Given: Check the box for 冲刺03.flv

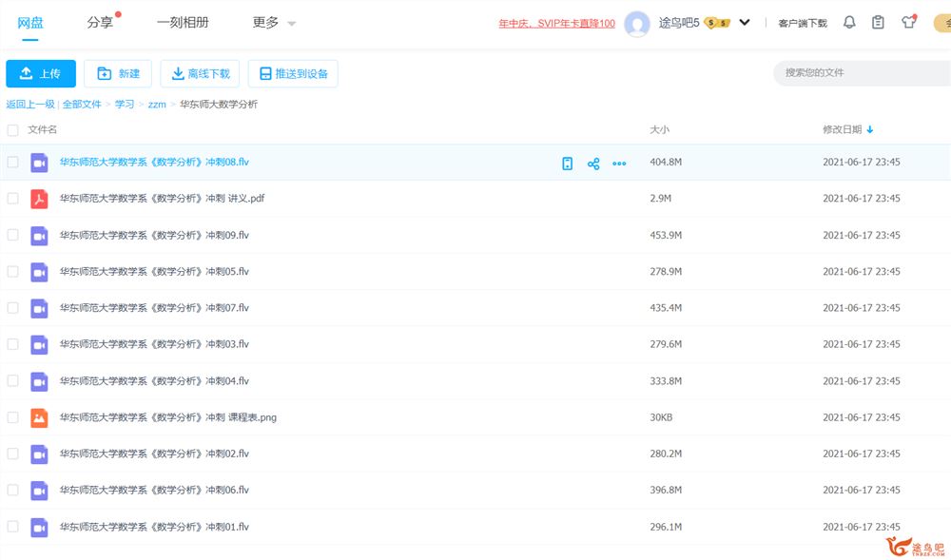Looking at the screenshot, I should click(12, 343).
